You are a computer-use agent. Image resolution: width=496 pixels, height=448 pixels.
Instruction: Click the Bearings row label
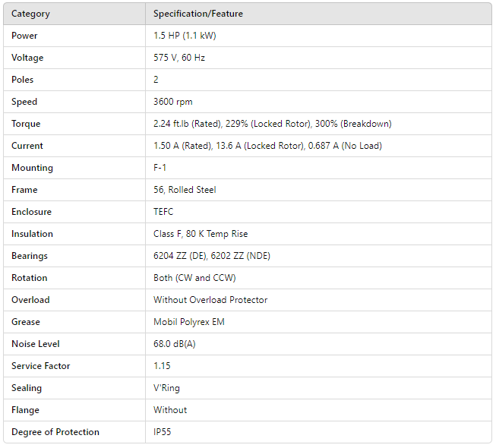coord(30,256)
